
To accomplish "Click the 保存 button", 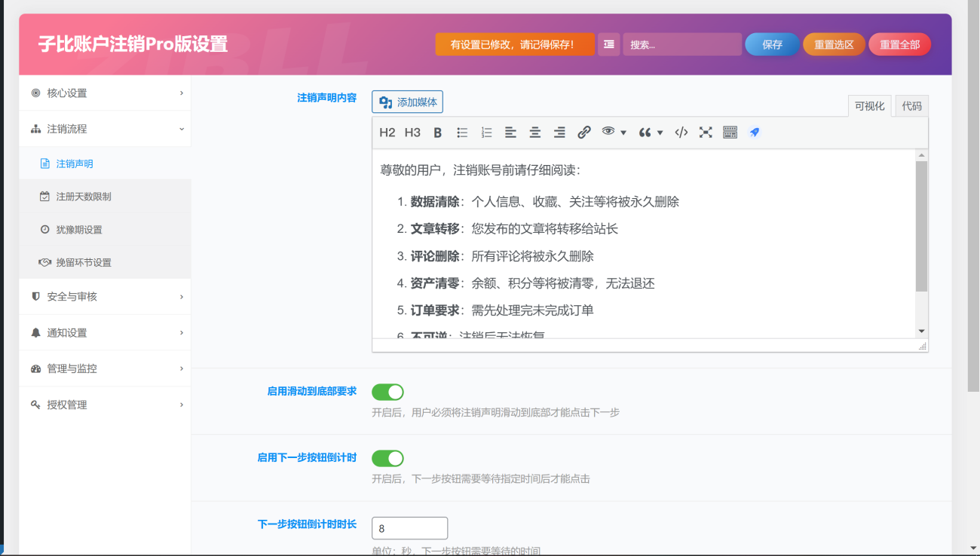I will coord(772,44).
